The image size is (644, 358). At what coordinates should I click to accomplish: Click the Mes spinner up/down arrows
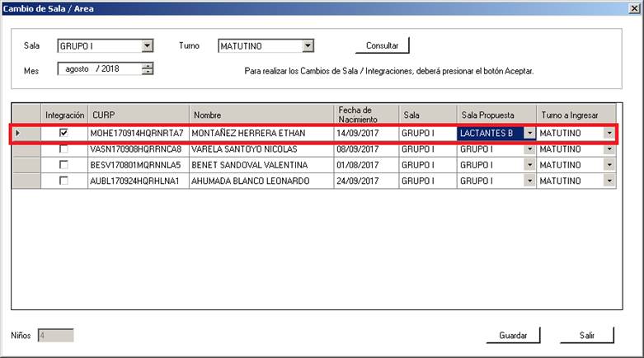click(148, 69)
